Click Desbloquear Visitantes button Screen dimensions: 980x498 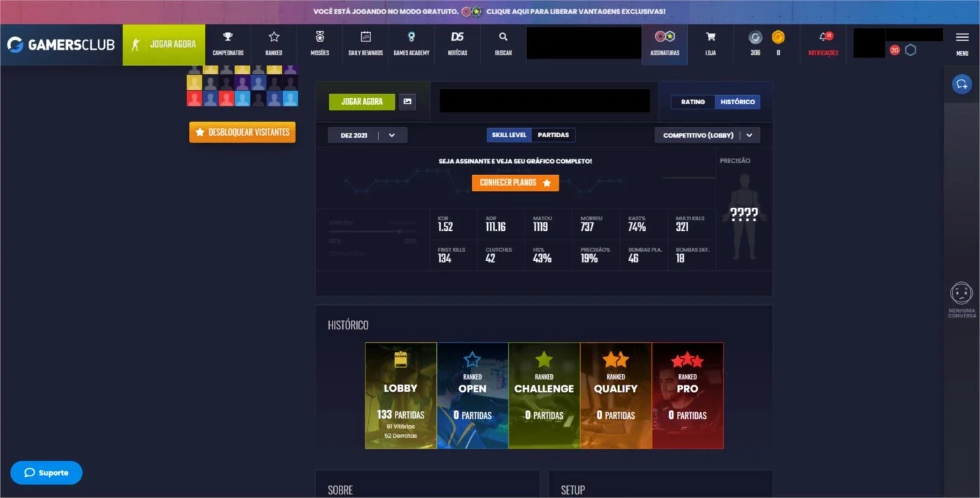[242, 132]
